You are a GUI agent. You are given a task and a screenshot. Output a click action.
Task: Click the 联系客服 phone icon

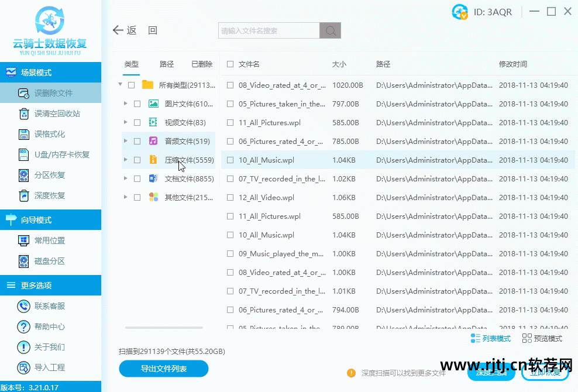pos(23,306)
